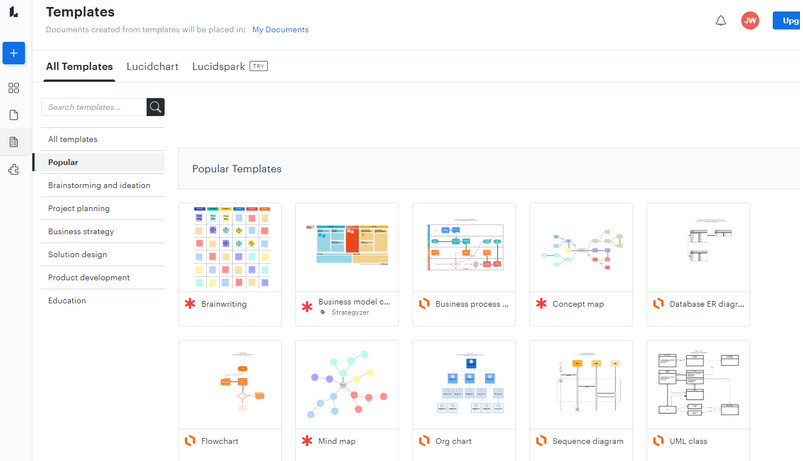This screenshot has width=803, height=461.
Task: Open the documents page icon in sidebar
Action: pos(14,115)
